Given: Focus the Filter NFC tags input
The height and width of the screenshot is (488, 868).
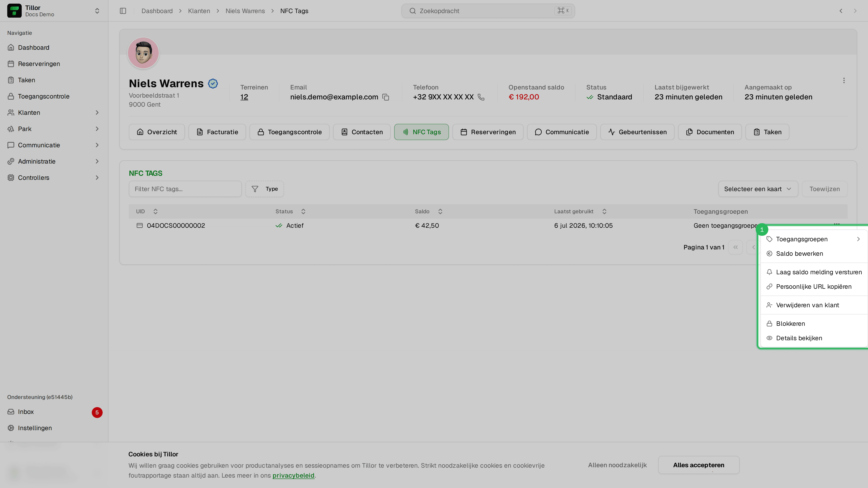Looking at the screenshot, I should coord(185,189).
